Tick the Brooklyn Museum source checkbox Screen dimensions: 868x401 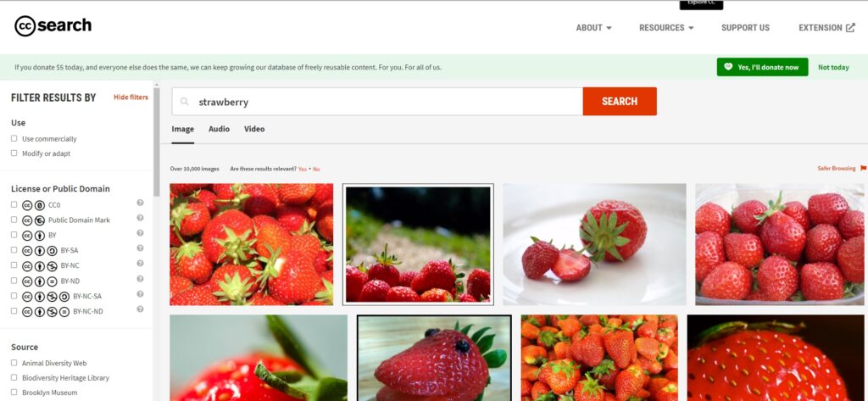click(14, 393)
